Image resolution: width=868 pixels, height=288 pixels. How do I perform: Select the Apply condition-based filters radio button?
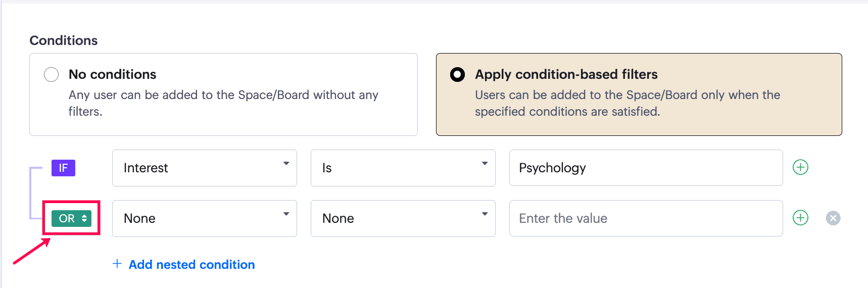coord(457,75)
